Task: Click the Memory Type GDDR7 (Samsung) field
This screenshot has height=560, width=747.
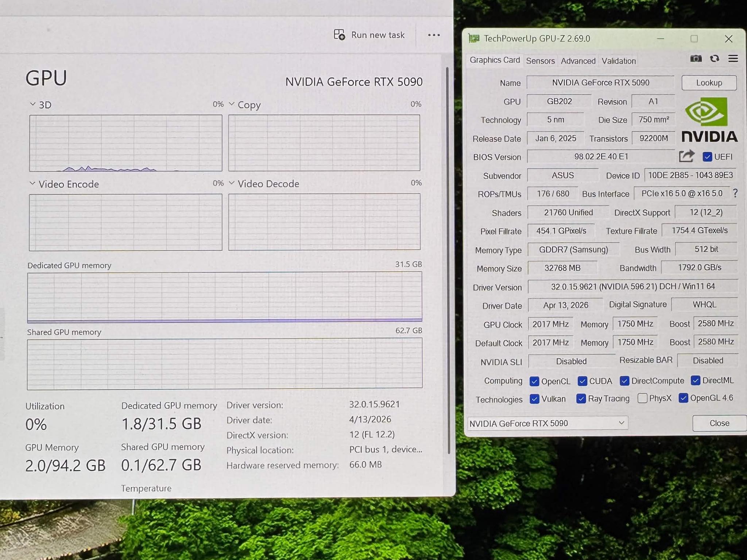Action: point(573,249)
